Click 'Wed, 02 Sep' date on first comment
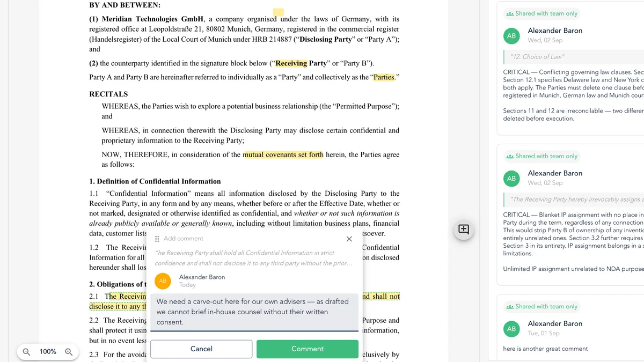 [x=545, y=40]
